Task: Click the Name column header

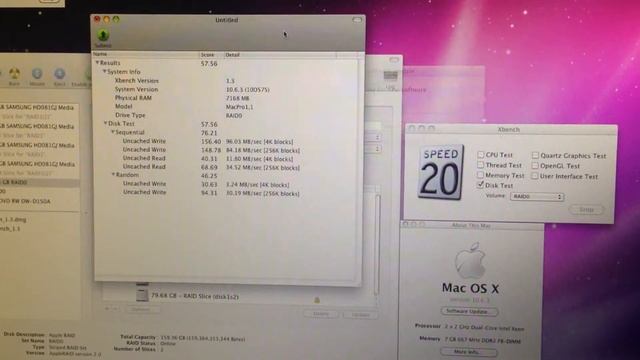Action: point(146,54)
